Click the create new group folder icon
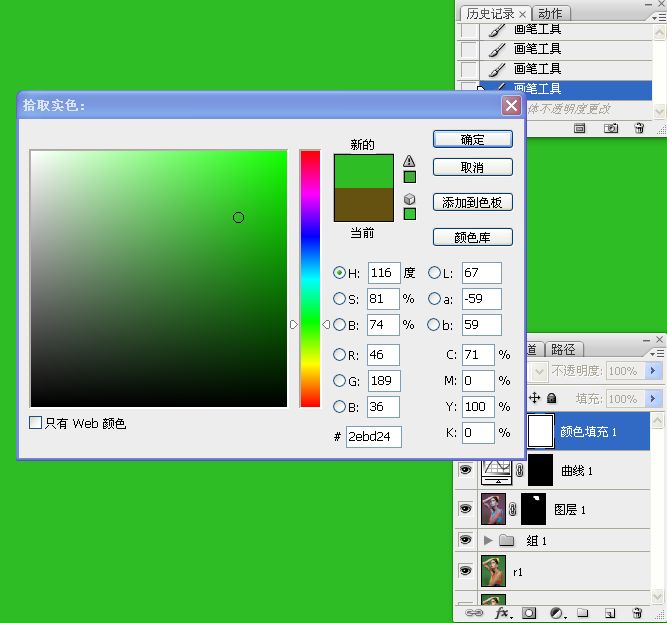This screenshot has width=667, height=623. click(583, 613)
